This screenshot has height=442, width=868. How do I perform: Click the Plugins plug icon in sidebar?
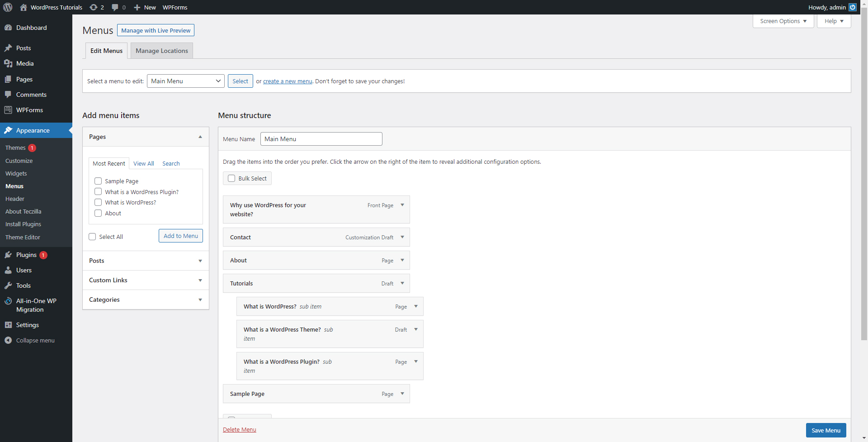pos(8,255)
